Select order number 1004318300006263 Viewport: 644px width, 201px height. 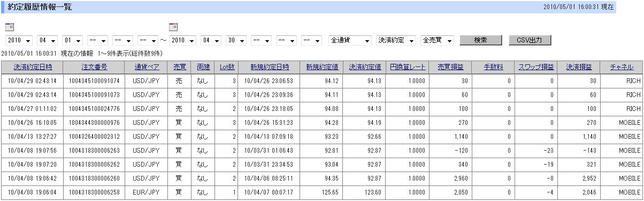coord(94,150)
